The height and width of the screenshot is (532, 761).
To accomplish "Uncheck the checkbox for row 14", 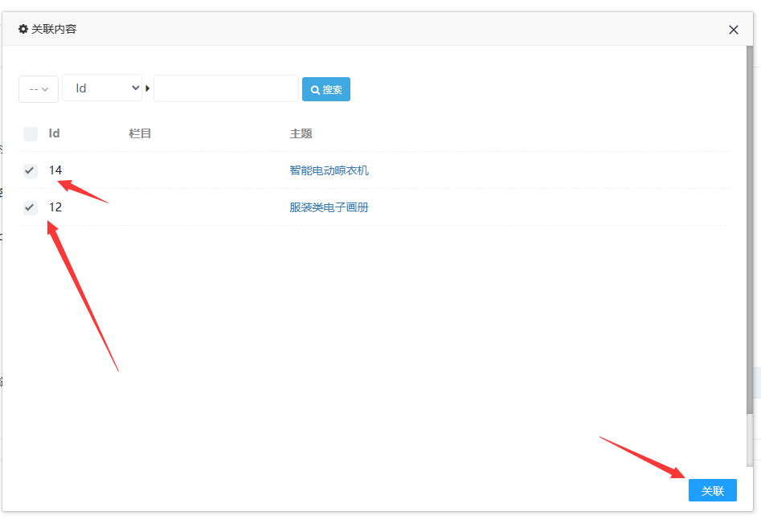I will pyautogui.click(x=31, y=171).
